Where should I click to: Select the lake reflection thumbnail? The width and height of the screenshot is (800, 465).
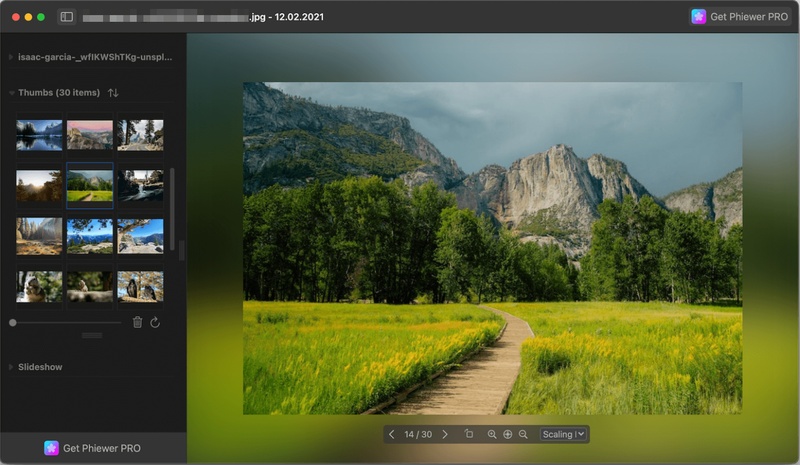39,135
